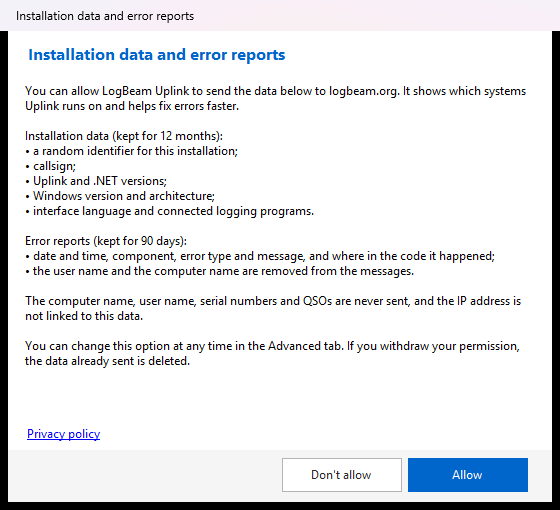
Task: Click the 'Windows version and architecture;' bullet
Action: (x=120, y=196)
